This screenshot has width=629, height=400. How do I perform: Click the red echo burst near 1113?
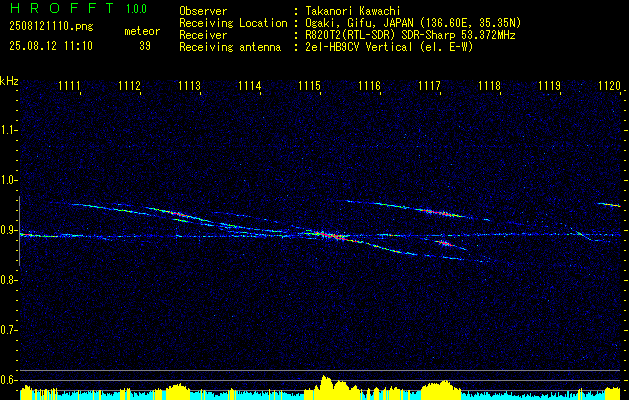179,214
